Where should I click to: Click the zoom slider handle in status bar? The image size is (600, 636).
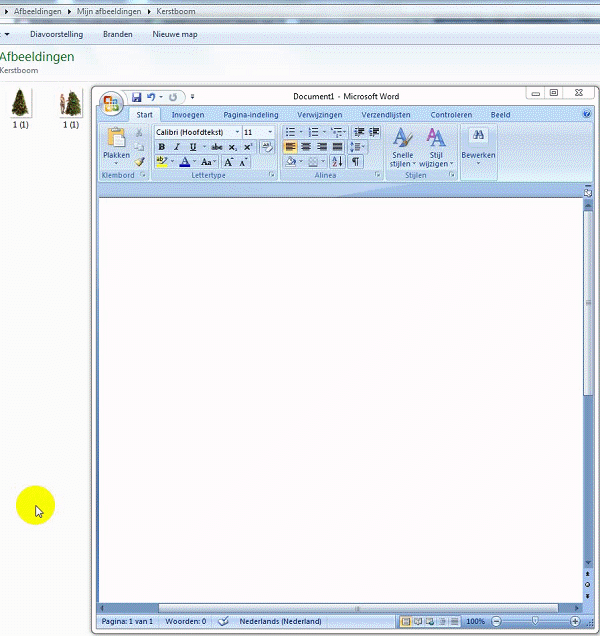pos(535,621)
